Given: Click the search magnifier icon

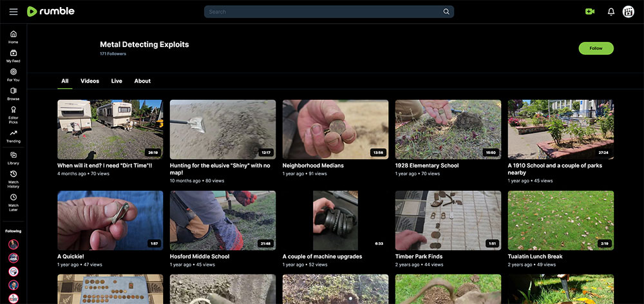Looking at the screenshot, I should 446,12.
